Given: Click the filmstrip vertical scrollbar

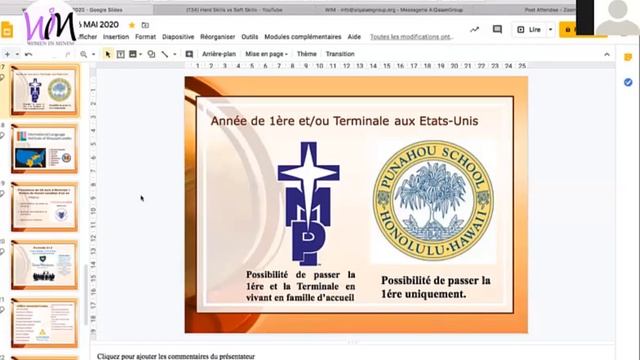Looking at the screenshot, I should [x=86, y=294].
